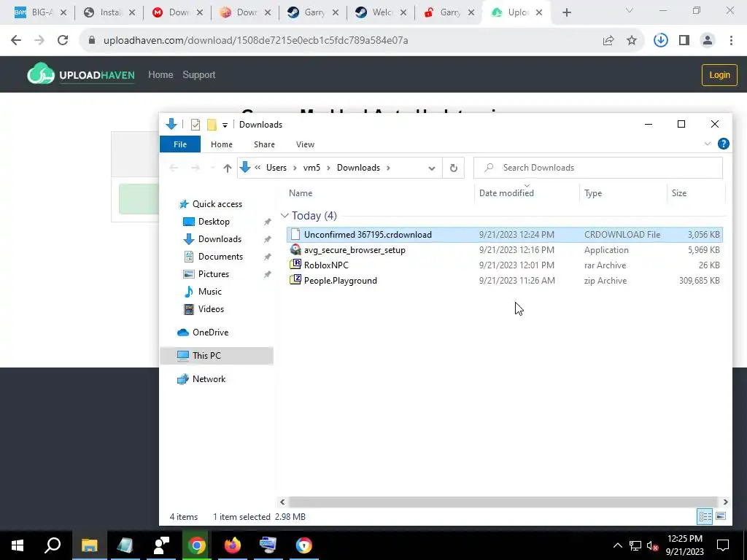Select Documents in navigation pane
The height and width of the screenshot is (560, 747).
tap(220, 257)
